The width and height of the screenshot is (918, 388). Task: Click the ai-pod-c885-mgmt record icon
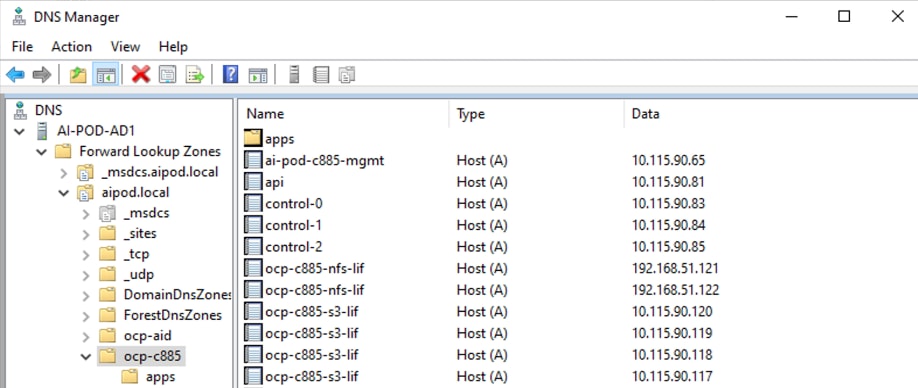click(x=252, y=160)
